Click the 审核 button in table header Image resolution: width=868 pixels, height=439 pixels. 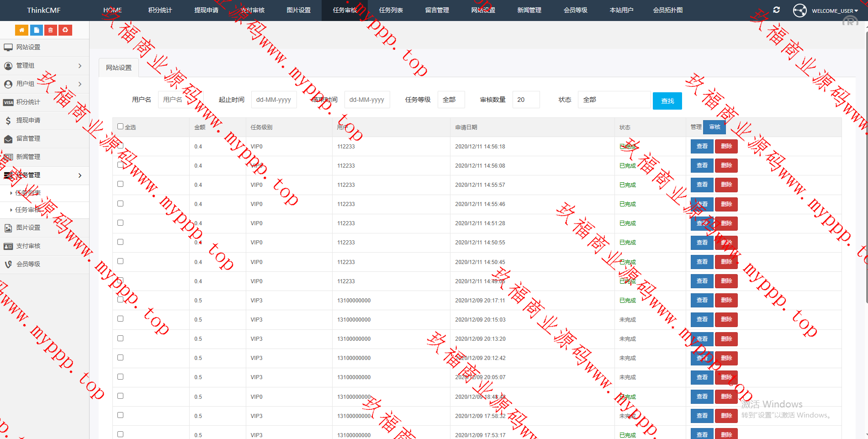tap(715, 127)
